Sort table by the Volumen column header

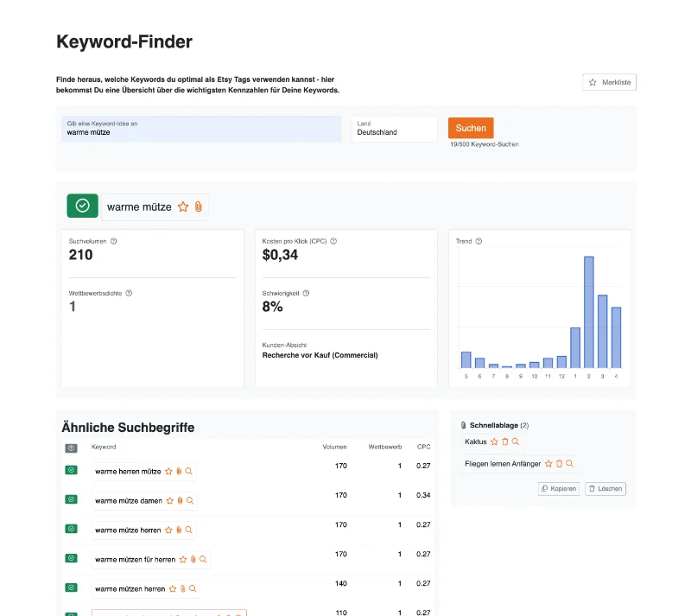[334, 447]
